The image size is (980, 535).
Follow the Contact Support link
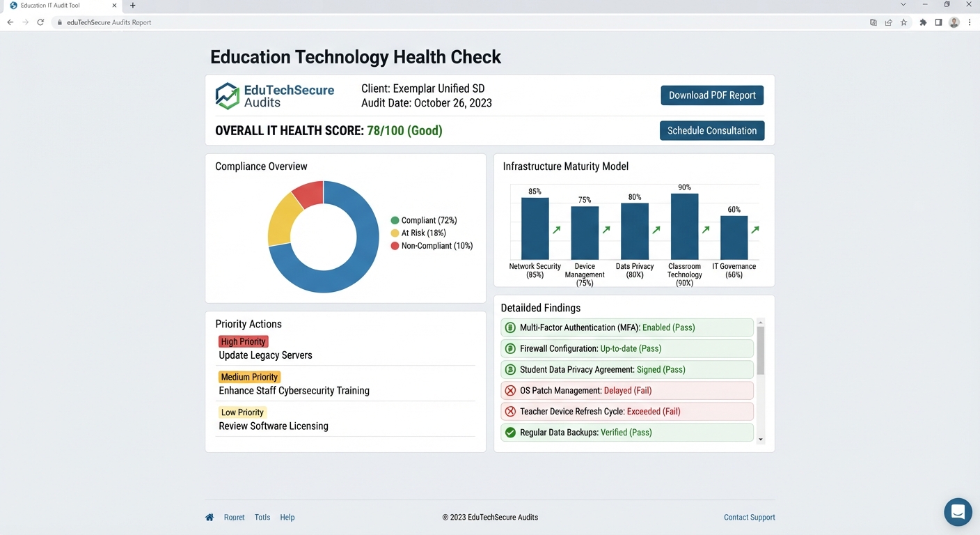click(750, 518)
